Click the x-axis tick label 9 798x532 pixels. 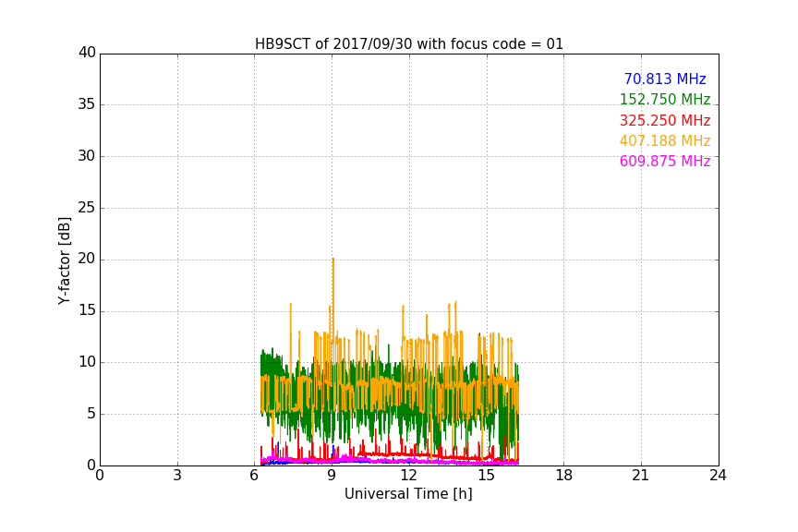tap(332, 476)
